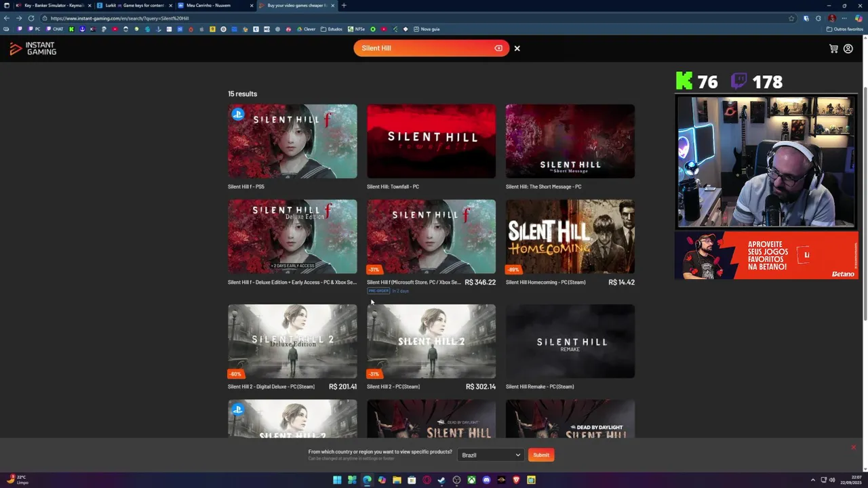Switch to Meu Carrinho - Nuuvem tab

[216, 5]
